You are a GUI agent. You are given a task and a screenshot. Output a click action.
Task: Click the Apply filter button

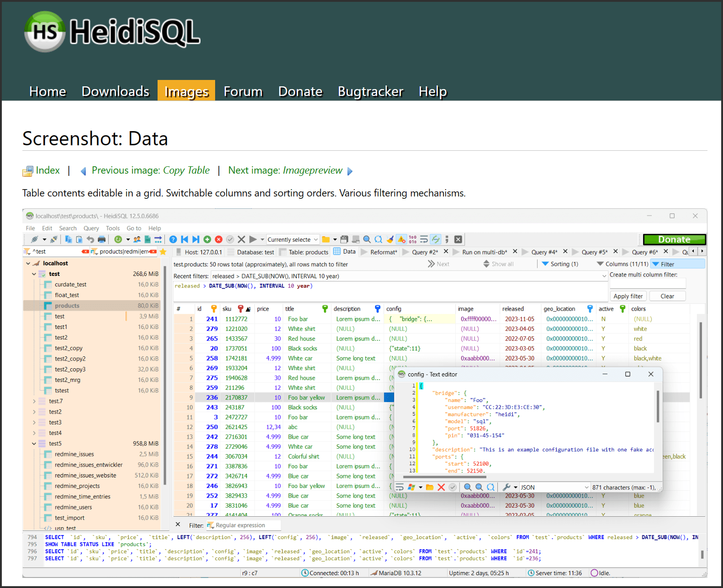[x=628, y=296]
